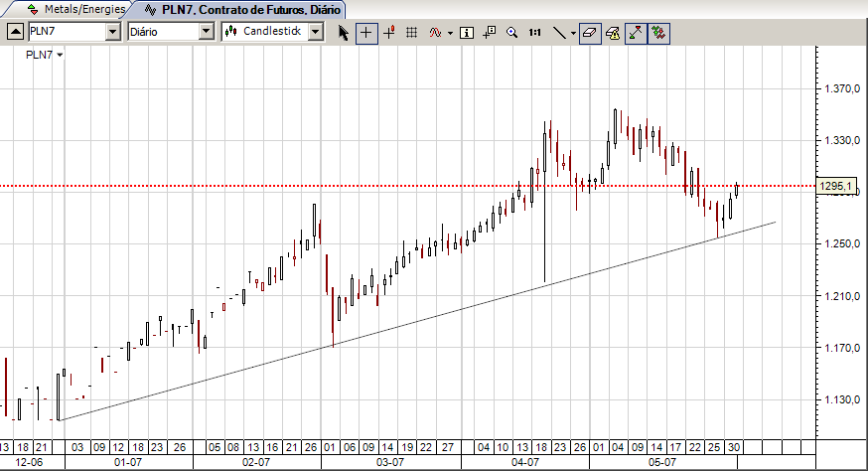The image size is (868, 471).
Task: Click the 02-07 month label
Action: [256, 462]
